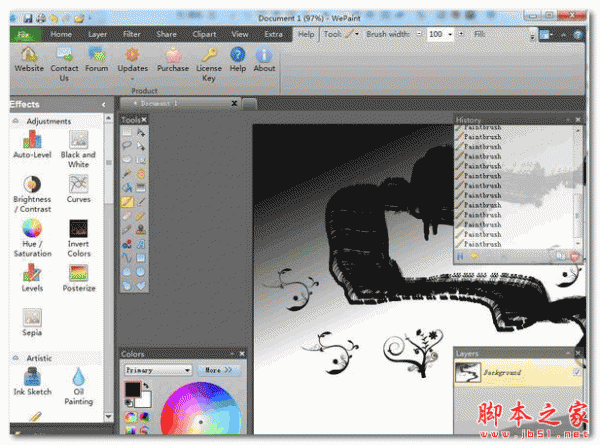Click the blue Help question-mark ribbon icon
Image resolution: width=600 pixels, height=445 pixels.
(x=238, y=55)
